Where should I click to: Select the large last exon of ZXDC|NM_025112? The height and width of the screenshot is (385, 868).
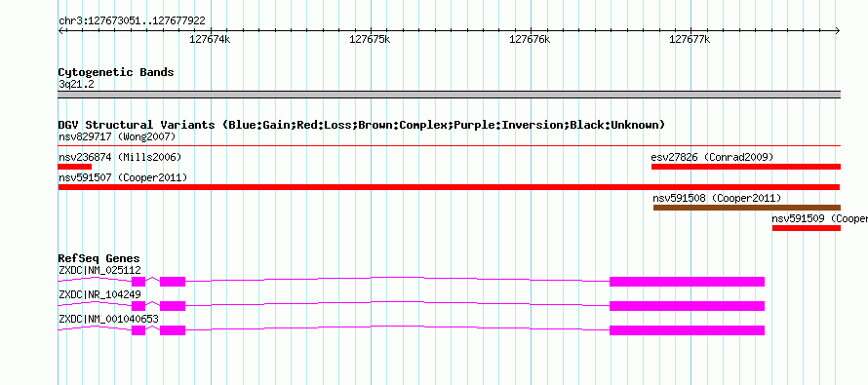[x=687, y=282]
